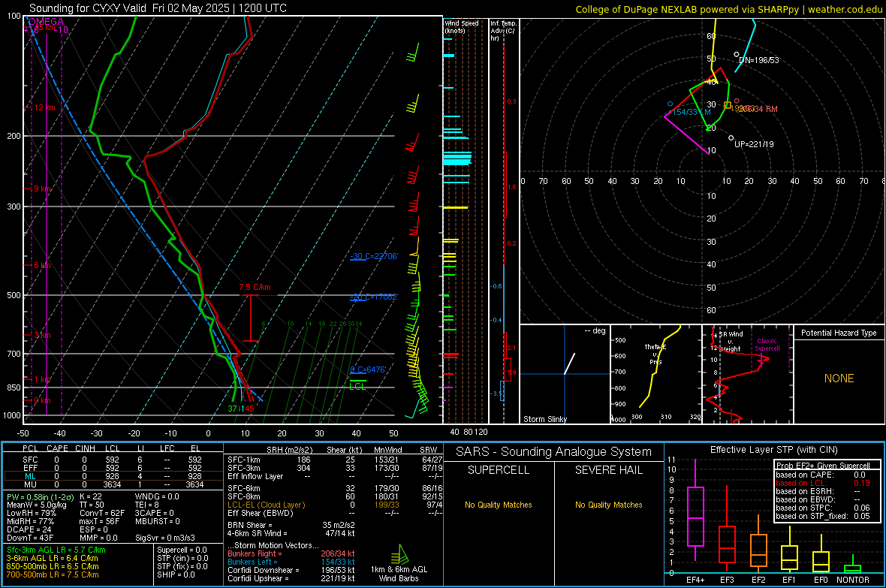The image size is (886, 588).
Task: Click '850-500mb LR = 6.5 C/km'
Action: tap(53, 566)
